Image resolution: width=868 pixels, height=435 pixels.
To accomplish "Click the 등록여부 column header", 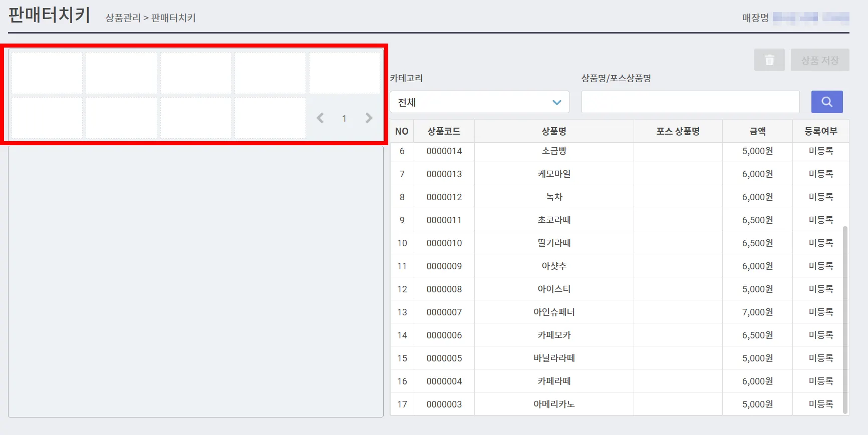I will [821, 131].
